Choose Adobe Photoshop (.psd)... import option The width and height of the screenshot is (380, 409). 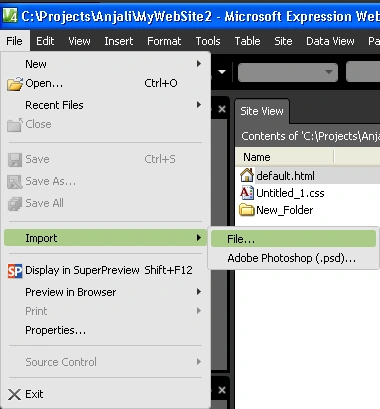[293, 258]
